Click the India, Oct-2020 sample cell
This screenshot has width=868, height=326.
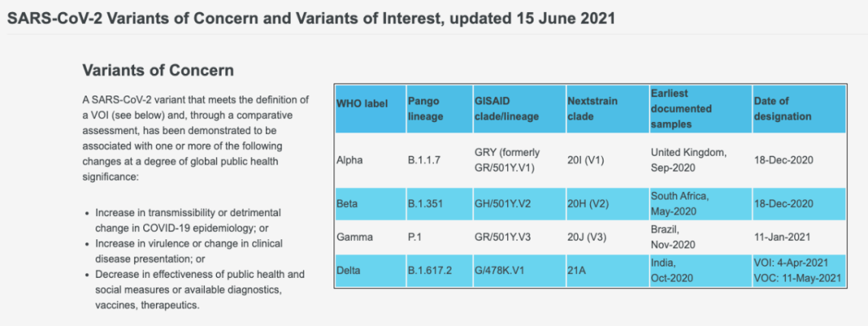coord(673,271)
